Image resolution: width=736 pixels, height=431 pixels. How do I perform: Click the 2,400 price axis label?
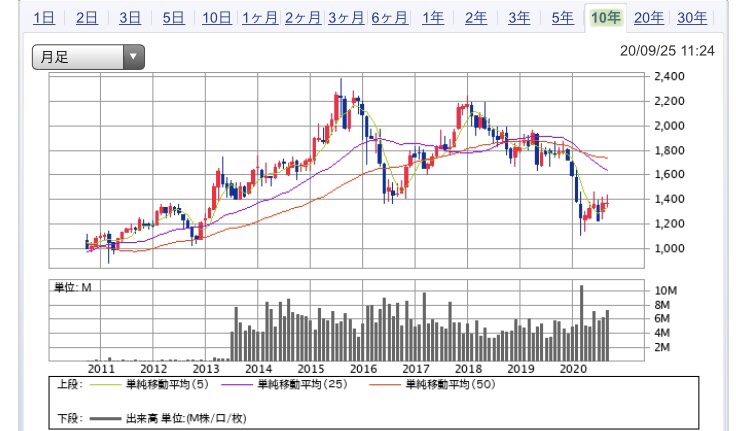(x=669, y=76)
